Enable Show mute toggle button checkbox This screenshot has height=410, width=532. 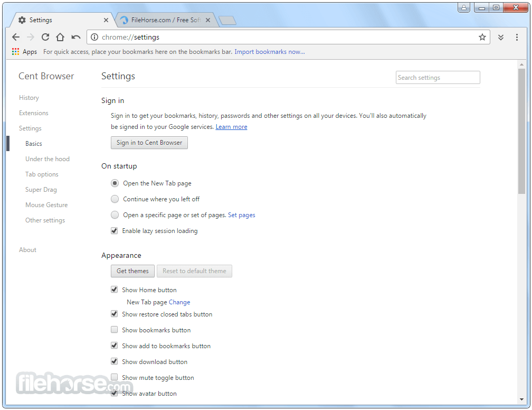pos(115,377)
